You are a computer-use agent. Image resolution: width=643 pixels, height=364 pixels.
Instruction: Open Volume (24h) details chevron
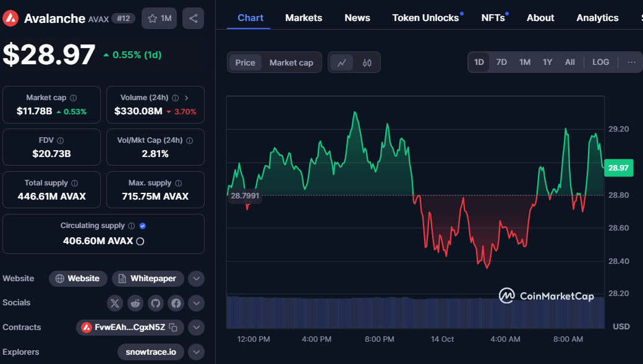pyautogui.click(x=187, y=98)
